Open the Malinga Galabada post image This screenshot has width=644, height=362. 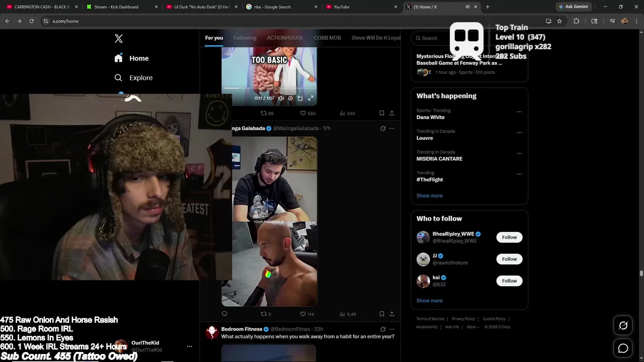pos(269,221)
